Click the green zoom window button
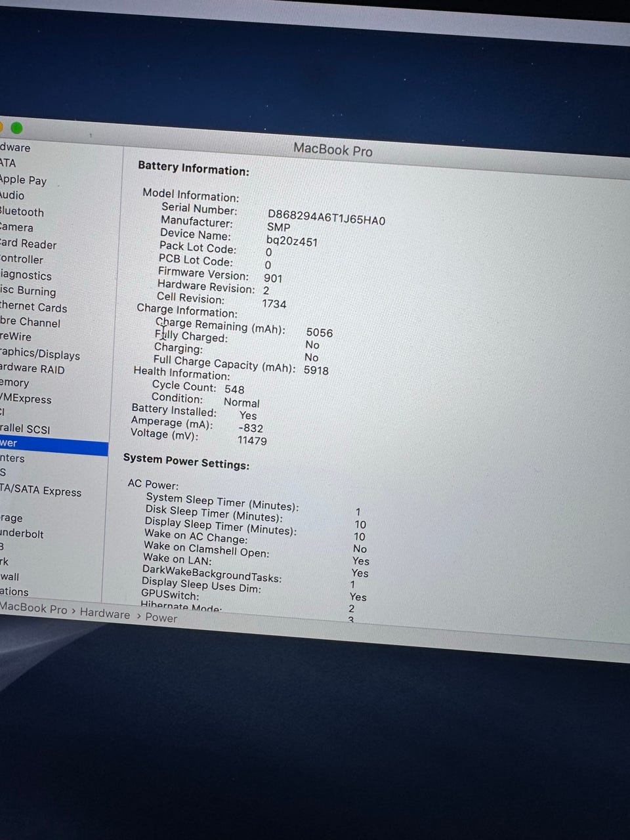This screenshot has width=630, height=840. coord(16,128)
